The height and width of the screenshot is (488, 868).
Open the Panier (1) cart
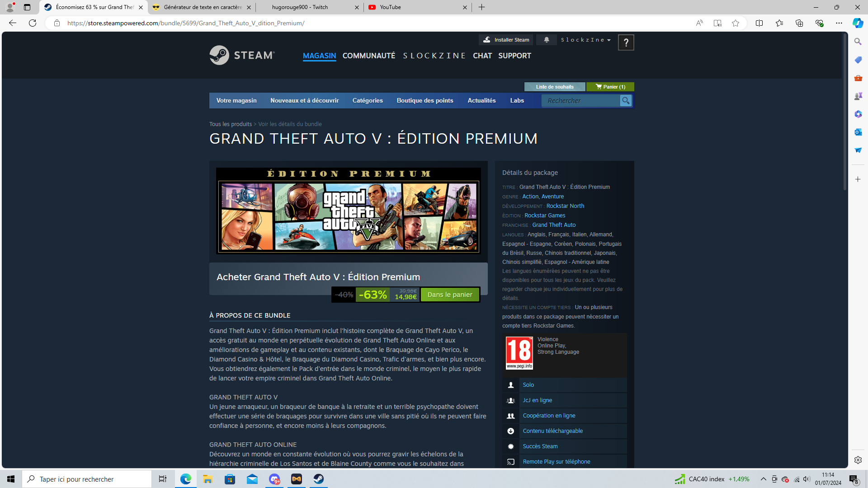[610, 87]
